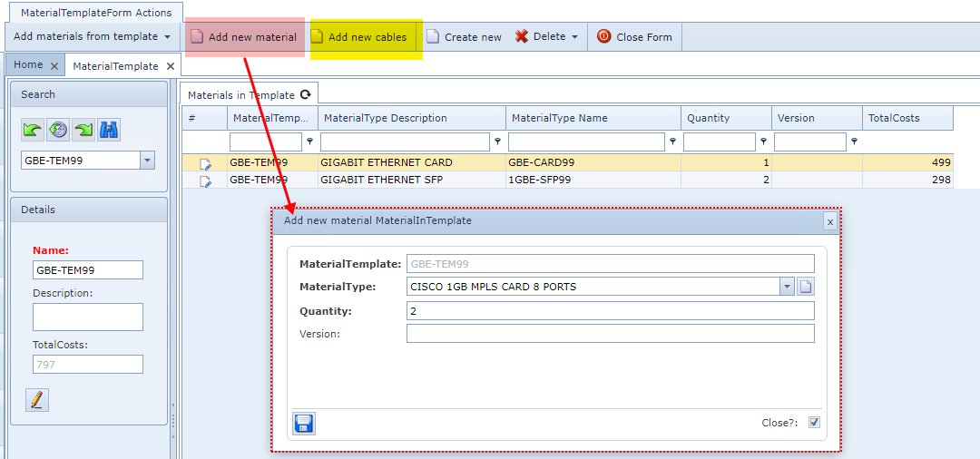Click the round refresh icon in Search panel

(x=58, y=130)
